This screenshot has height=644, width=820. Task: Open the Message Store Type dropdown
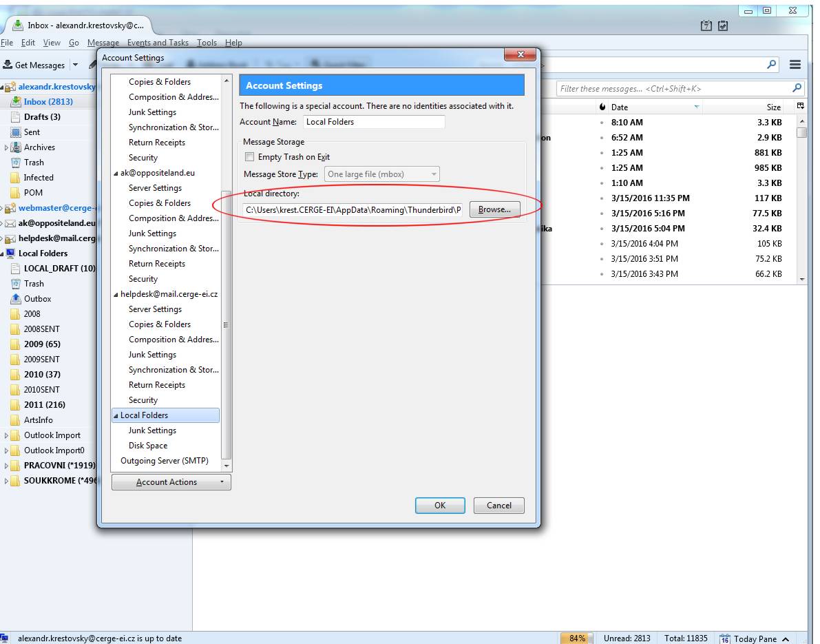point(382,174)
